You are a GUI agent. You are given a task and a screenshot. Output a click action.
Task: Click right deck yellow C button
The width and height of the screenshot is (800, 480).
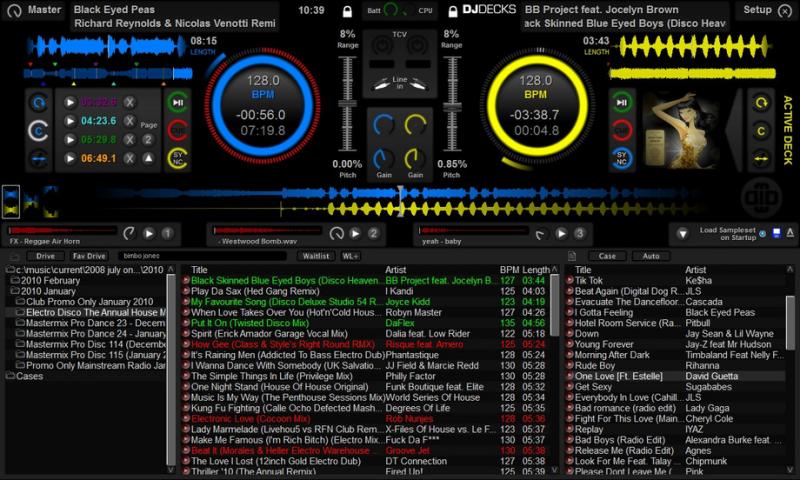click(761, 131)
